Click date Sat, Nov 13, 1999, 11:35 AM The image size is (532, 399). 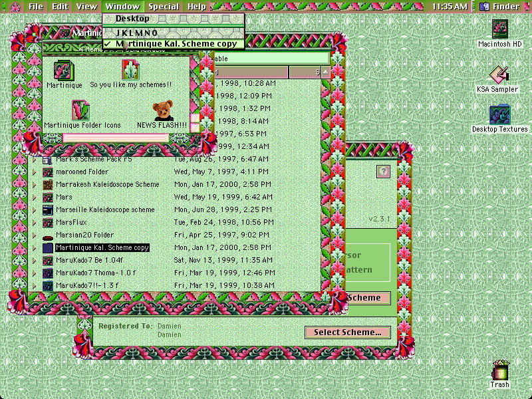pos(223,261)
